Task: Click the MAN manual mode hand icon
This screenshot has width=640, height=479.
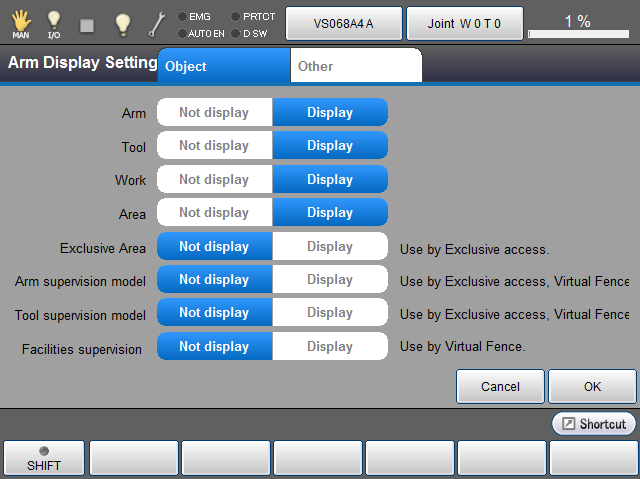Action: click(20, 22)
